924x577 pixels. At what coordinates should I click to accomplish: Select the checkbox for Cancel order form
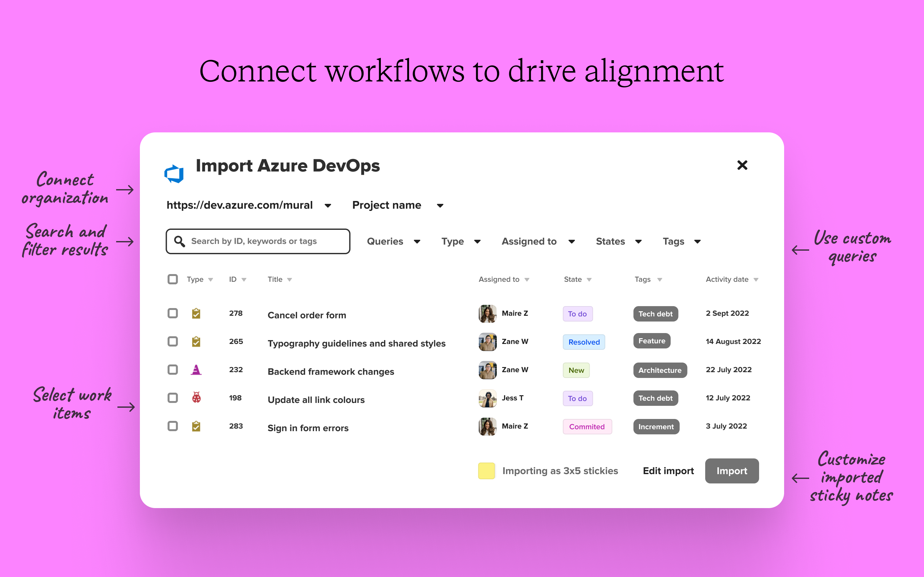pos(172,313)
